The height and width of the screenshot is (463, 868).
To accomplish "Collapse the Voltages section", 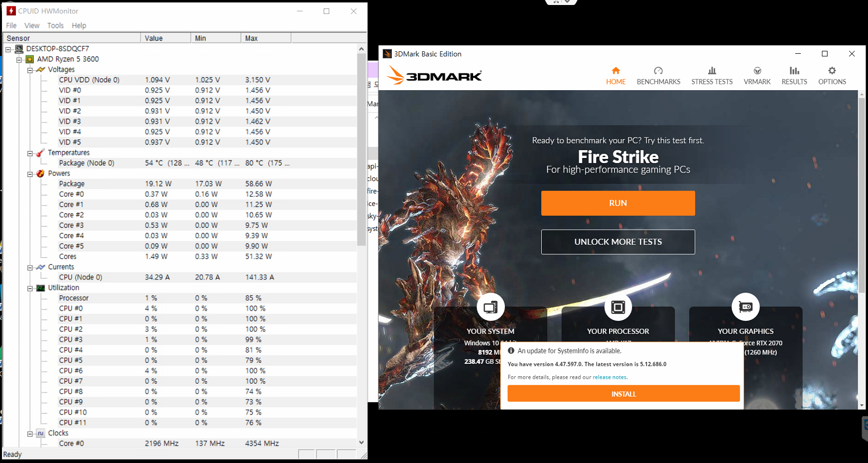I will [x=30, y=70].
